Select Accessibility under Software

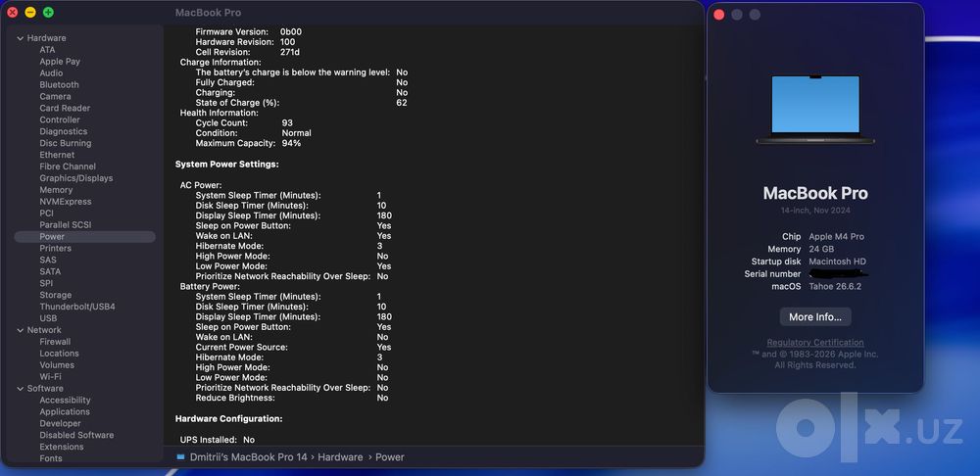65,400
